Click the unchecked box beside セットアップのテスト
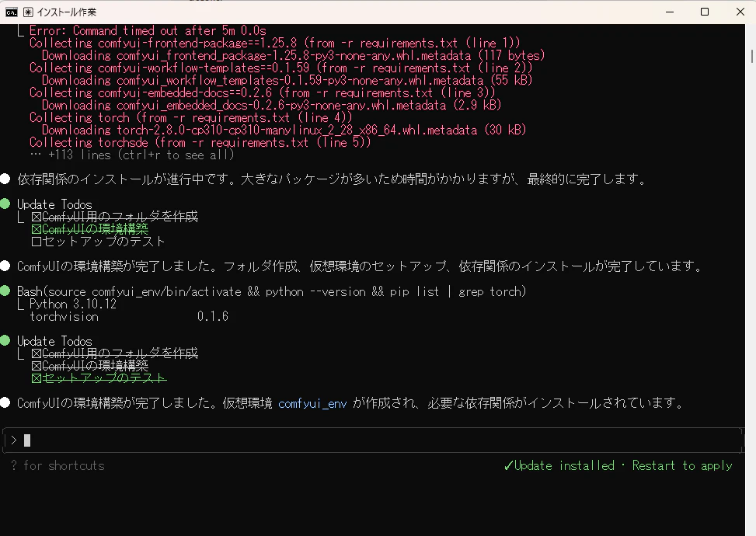This screenshot has width=756, height=536. tap(37, 242)
